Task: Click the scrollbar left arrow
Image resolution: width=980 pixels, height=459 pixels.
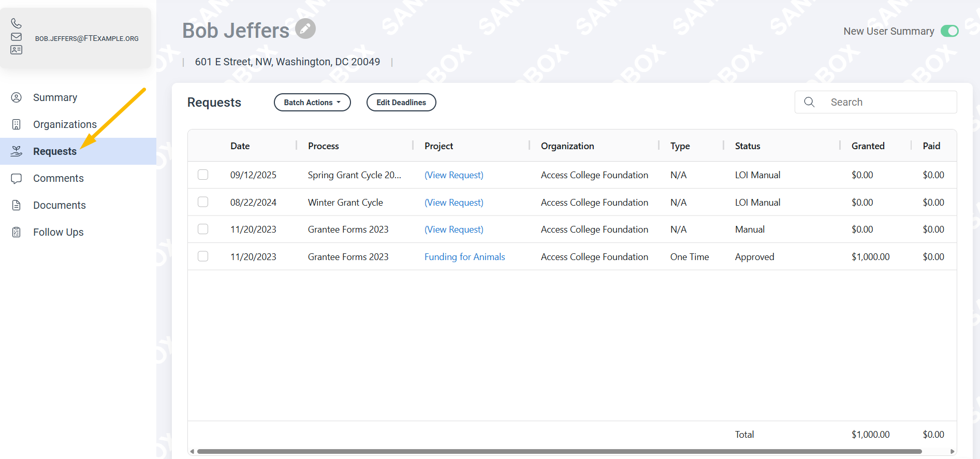Action: pyautogui.click(x=192, y=451)
